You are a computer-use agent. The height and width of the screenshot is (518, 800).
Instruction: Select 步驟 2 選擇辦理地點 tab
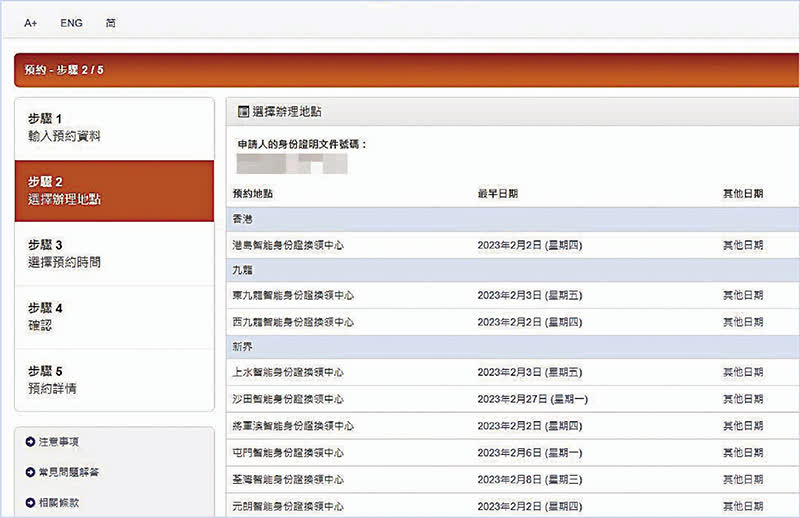pos(115,190)
